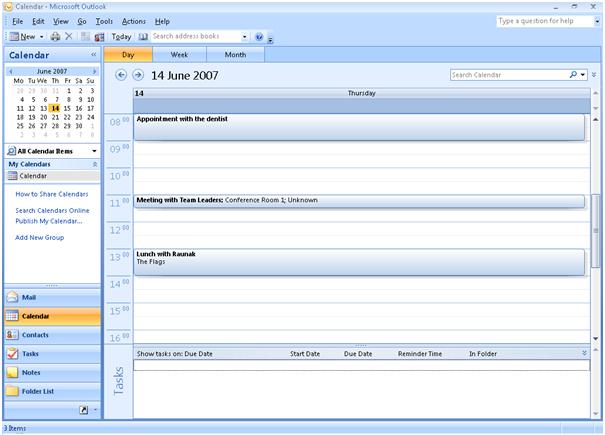605x435 pixels.
Task: Select date 14 in the mini calendar
Action: 56,108
